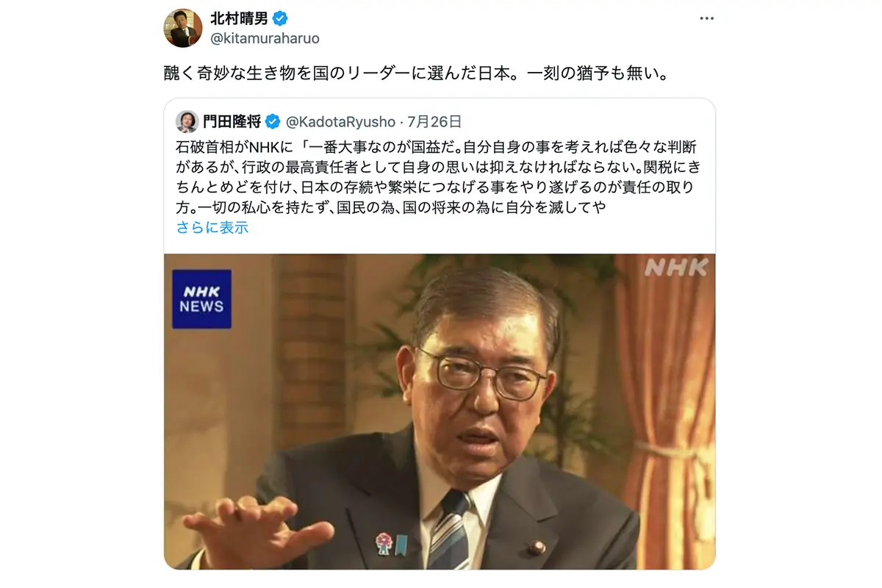882x588 pixels.
Task: Click the NHK watermark at the image corner
Action: coord(676,268)
